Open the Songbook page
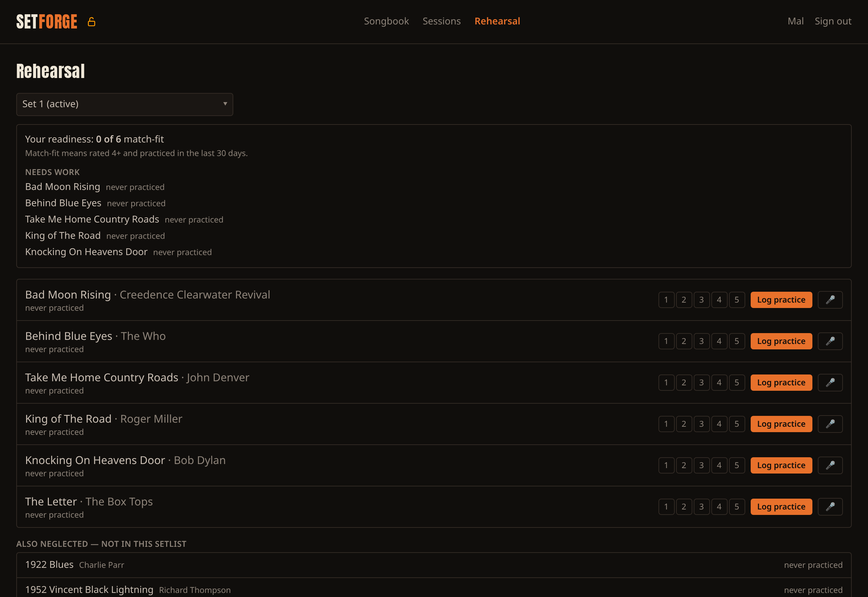Image resolution: width=868 pixels, height=597 pixels. click(x=386, y=21)
